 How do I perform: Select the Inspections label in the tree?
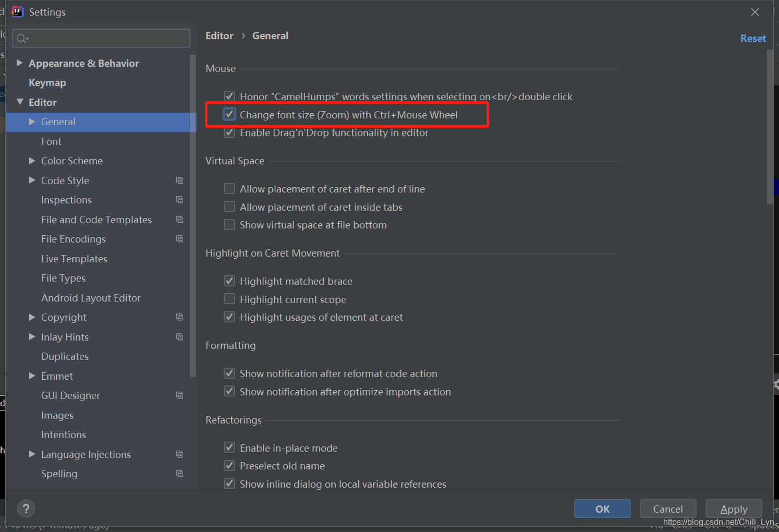66,200
